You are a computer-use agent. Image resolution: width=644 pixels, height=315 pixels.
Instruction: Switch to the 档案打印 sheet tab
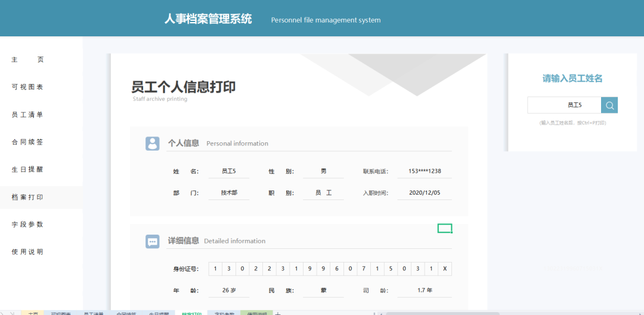pyautogui.click(x=191, y=313)
